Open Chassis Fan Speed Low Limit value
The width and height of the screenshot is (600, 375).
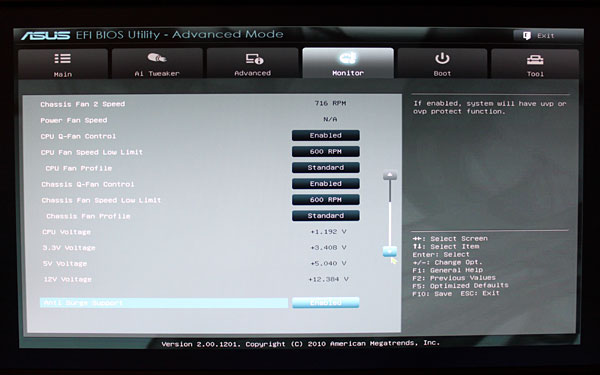click(326, 200)
